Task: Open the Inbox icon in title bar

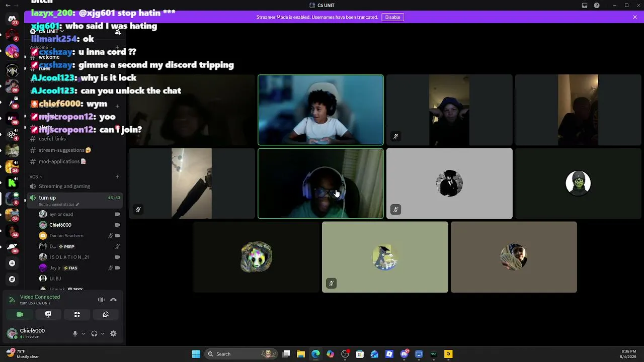Action: [x=585, y=6]
